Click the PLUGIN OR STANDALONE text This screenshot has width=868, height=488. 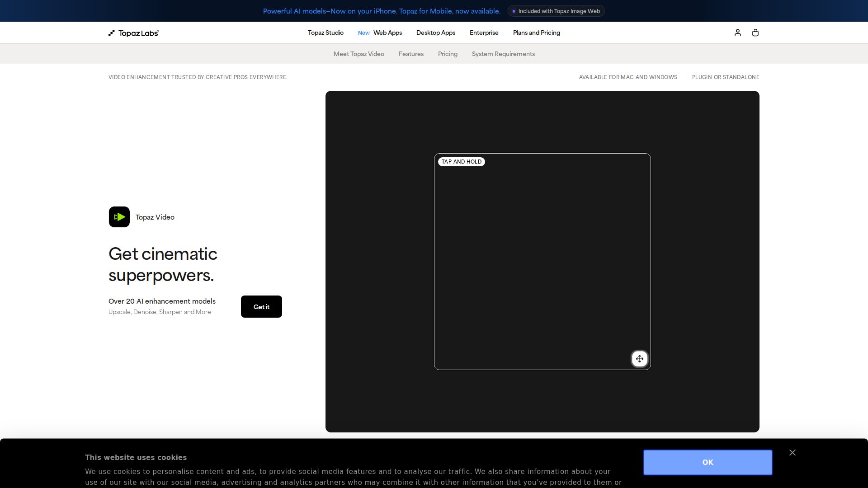click(x=726, y=77)
